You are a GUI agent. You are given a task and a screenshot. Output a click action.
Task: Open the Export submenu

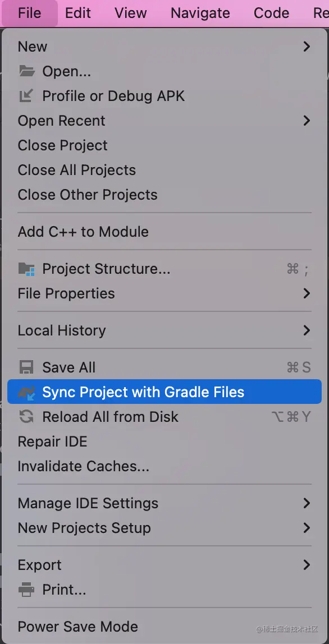click(x=164, y=565)
